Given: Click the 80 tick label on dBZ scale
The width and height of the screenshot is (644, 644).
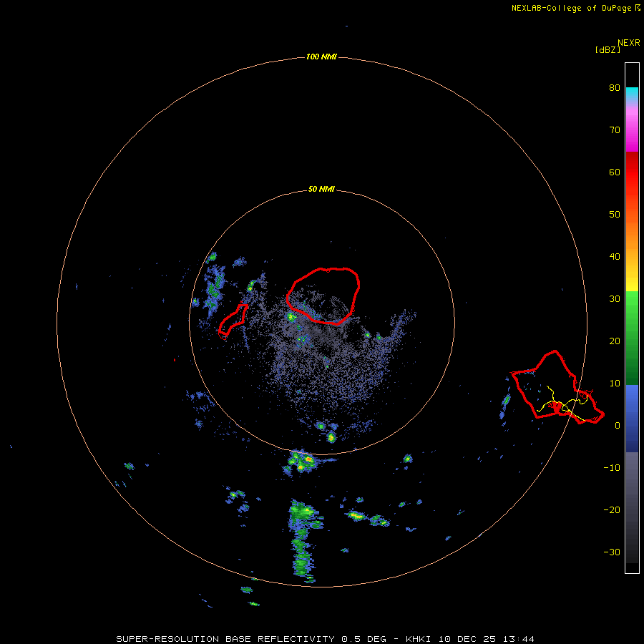Looking at the screenshot, I should pyautogui.click(x=615, y=87).
